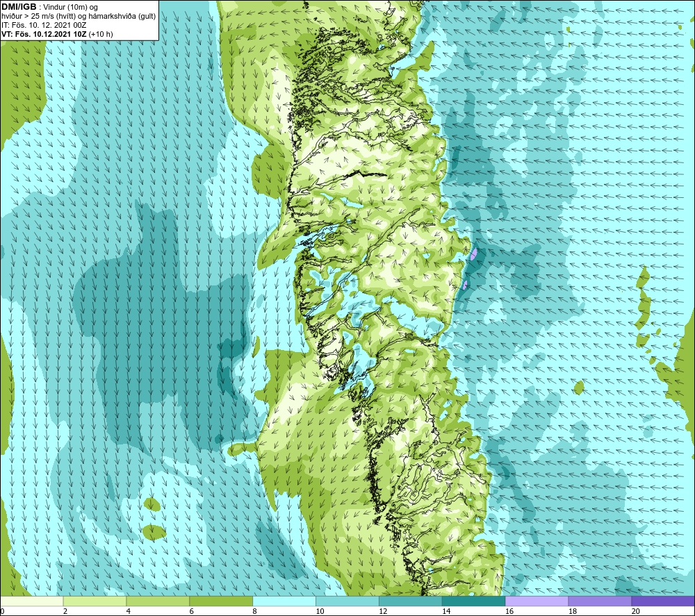Click the pale yellow 0–2 m/s legend swatch
Screen dimensions: 695x616
click(x=32, y=601)
